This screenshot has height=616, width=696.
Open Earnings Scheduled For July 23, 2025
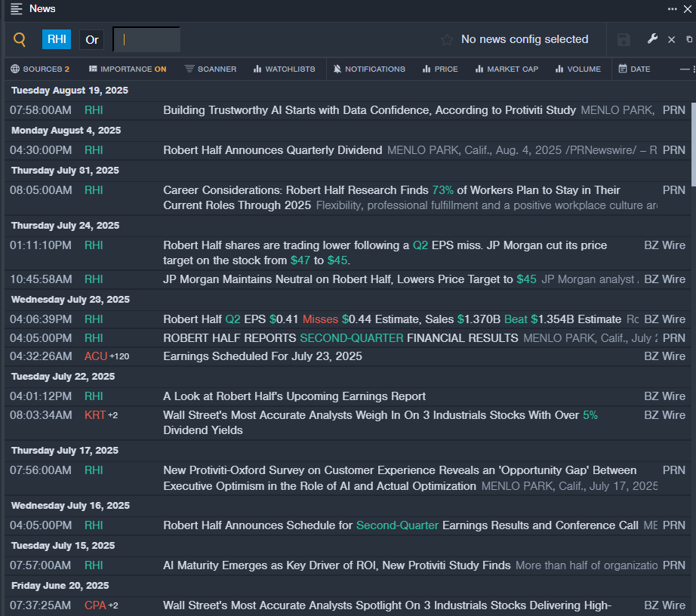[263, 356]
